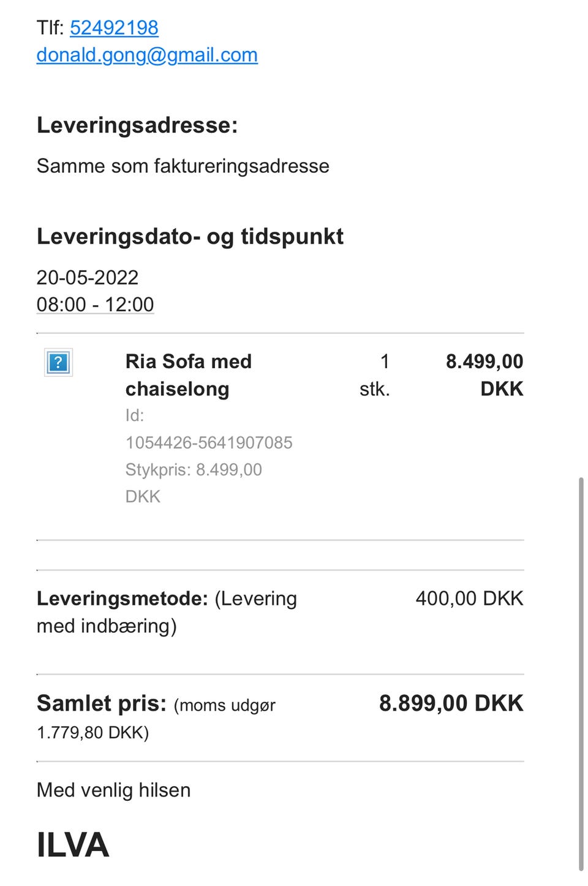The image size is (588, 886).
Task: Click the Leveringsadresse heading
Action: 137,125
